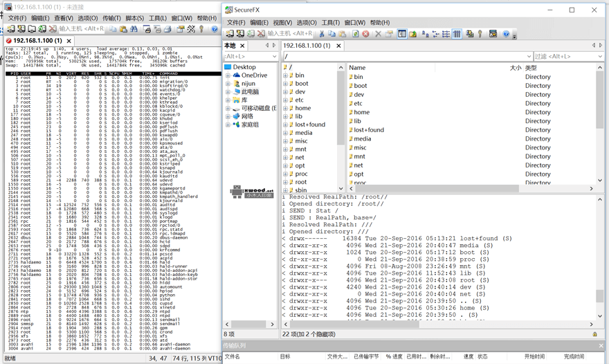Select the lost+found folder in file list

click(369, 129)
